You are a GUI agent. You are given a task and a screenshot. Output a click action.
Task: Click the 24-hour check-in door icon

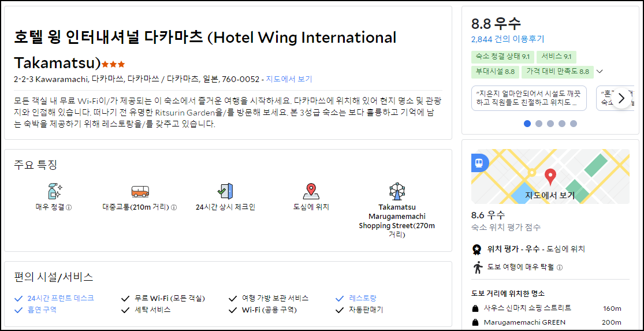pyautogui.click(x=225, y=191)
